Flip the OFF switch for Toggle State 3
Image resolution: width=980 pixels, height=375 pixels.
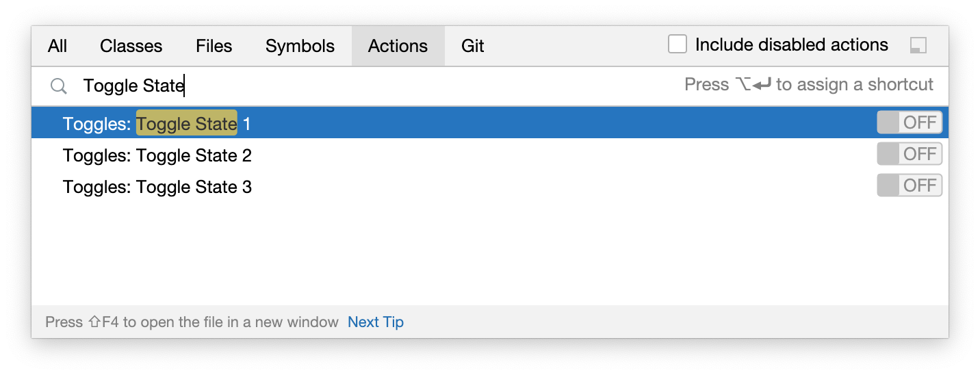click(x=910, y=185)
